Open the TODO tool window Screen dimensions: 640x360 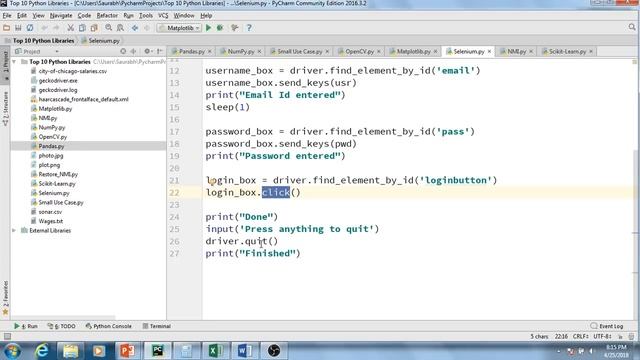pyautogui.click(x=61, y=326)
